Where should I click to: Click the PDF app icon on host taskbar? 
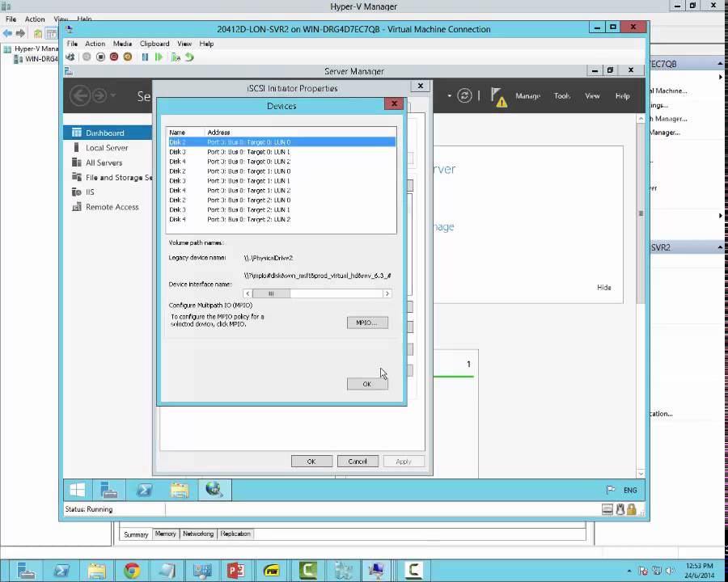point(272,571)
